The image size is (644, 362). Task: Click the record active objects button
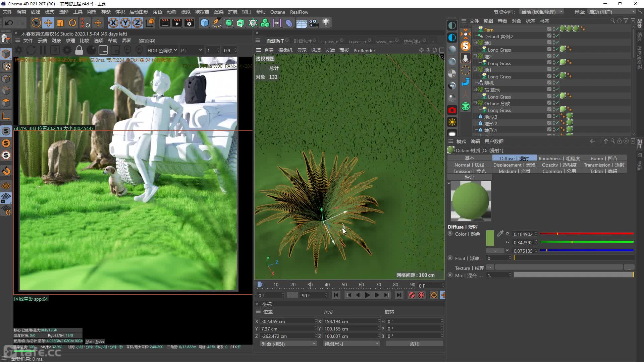[412, 295]
